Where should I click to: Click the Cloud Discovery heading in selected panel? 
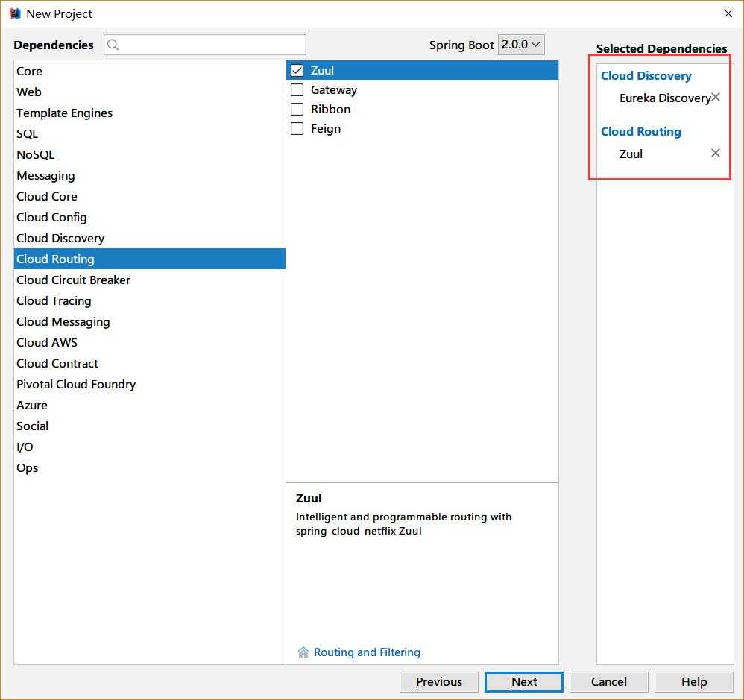click(x=646, y=76)
